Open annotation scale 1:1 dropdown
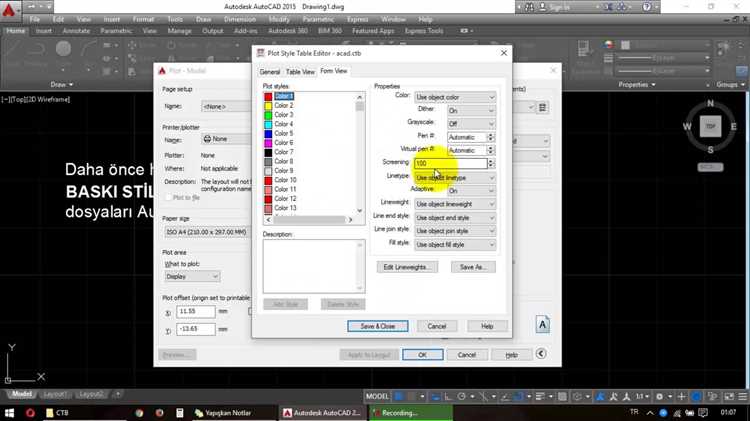 [642, 396]
